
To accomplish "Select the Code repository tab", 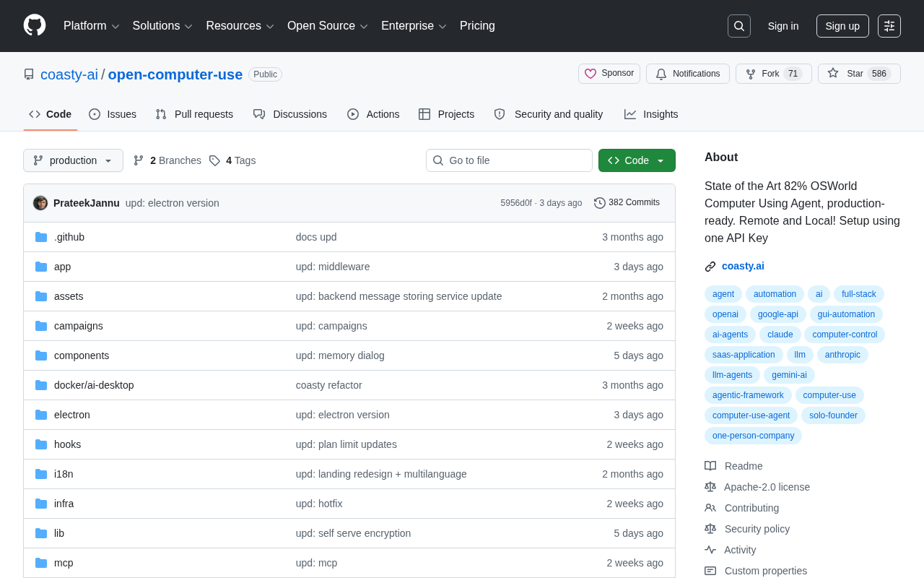I will pyautogui.click(x=51, y=114).
